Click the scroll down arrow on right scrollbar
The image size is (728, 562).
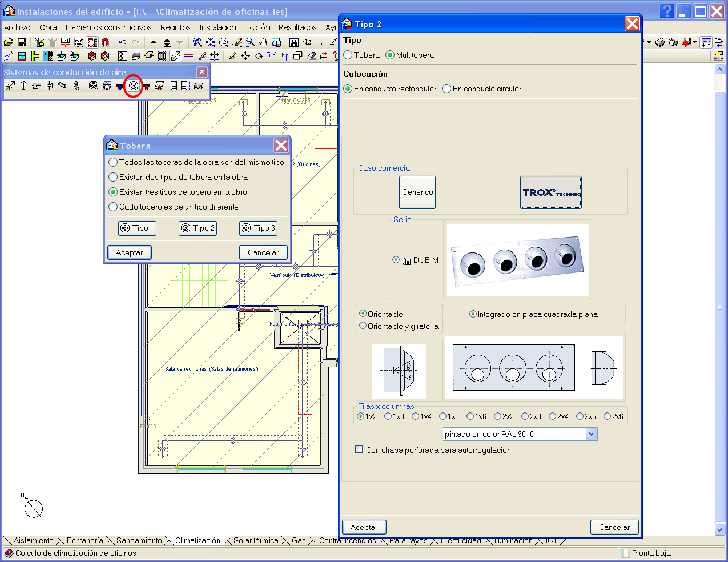click(x=719, y=529)
